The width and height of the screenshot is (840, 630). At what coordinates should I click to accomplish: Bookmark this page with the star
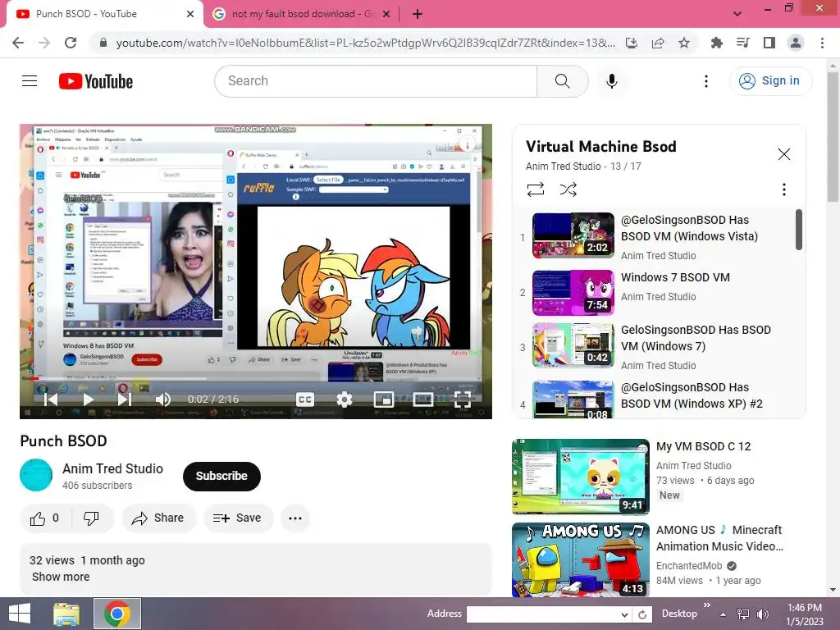pyautogui.click(x=684, y=43)
